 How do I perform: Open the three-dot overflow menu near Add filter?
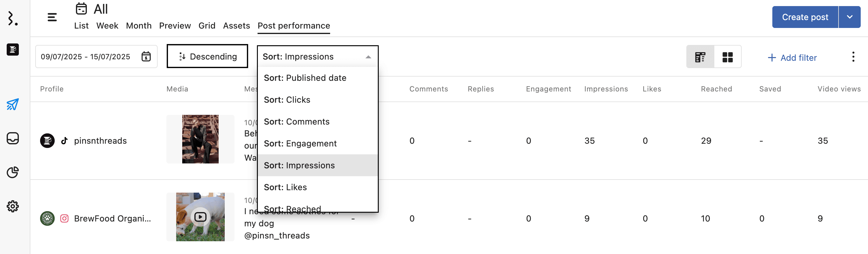[853, 57]
